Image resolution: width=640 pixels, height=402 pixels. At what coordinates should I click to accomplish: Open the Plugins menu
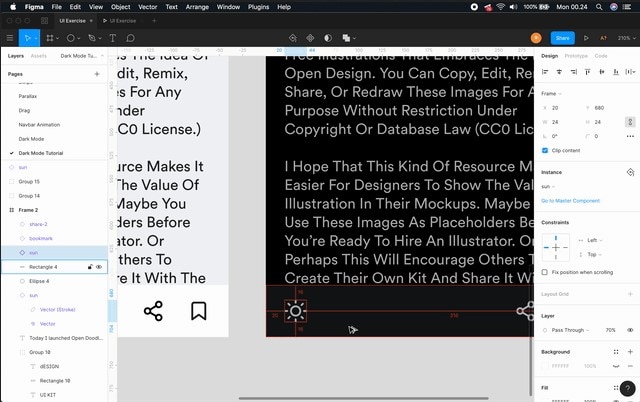tap(258, 7)
